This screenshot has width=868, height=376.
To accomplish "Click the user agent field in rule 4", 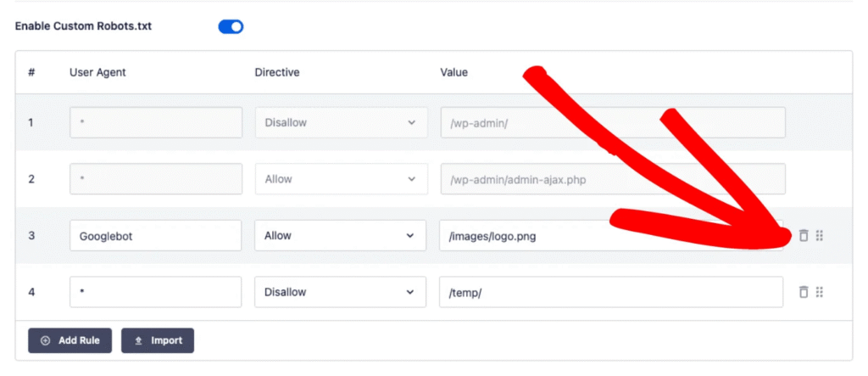I will (x=155, y=292).
